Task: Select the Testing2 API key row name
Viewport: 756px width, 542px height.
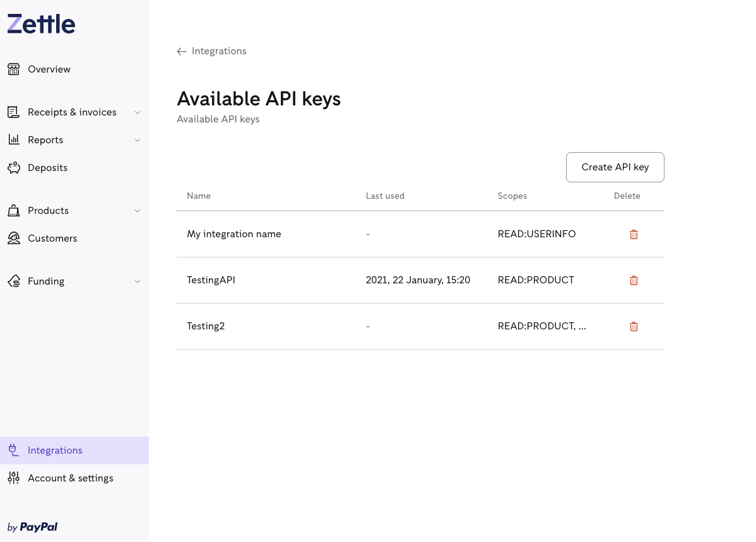Action: point(206,326)
